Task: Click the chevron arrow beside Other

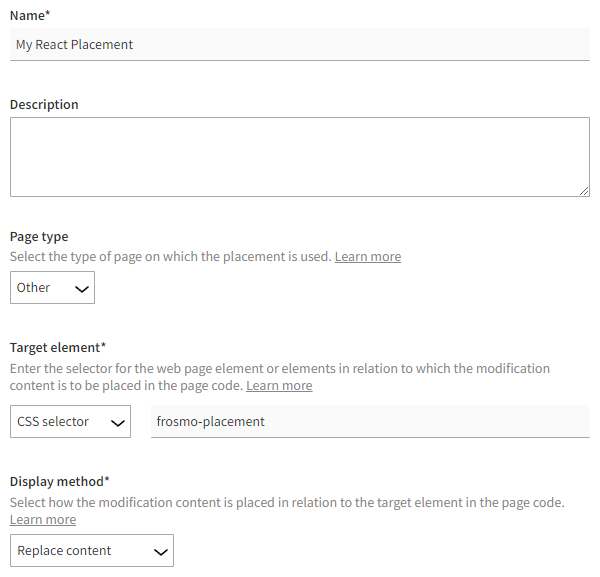Action: click(81, 289)
